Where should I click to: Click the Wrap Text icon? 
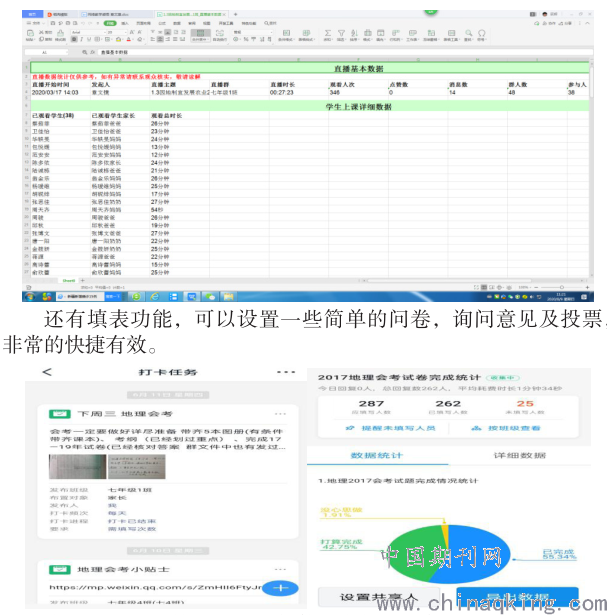point(220,35)
